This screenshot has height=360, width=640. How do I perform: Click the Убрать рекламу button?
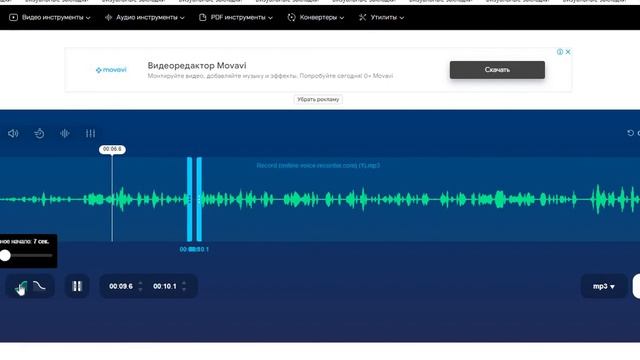[x=318, y=99]
